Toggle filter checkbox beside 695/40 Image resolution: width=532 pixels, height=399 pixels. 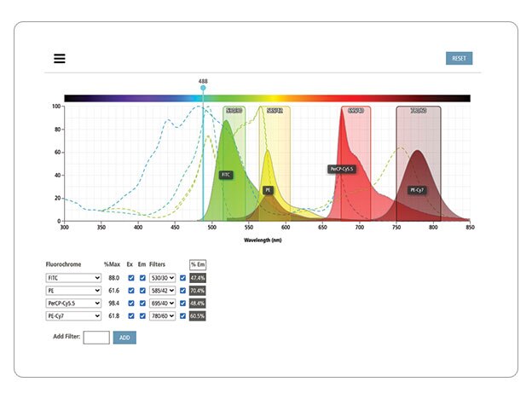[x=182, y=304]
